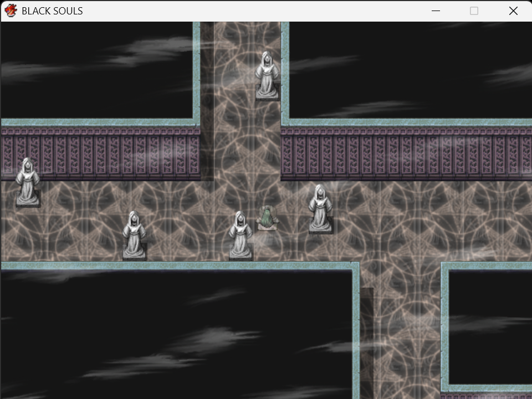Click the hooded statue in the upper corridor

(x=267, y=76)
